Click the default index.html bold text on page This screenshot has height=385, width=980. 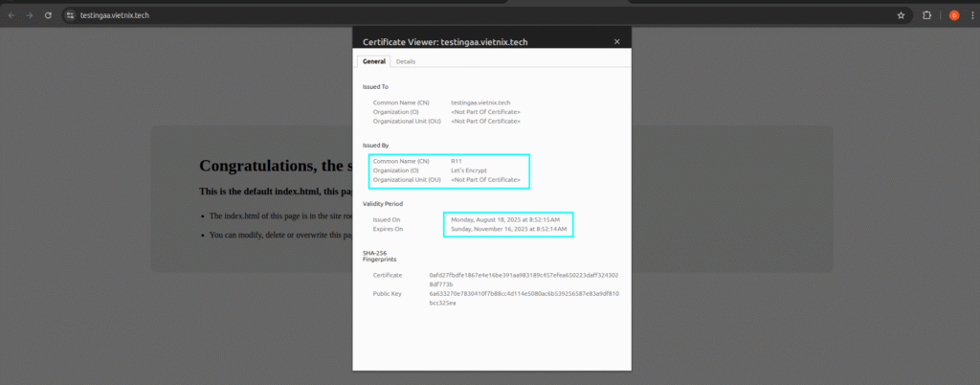276,192
